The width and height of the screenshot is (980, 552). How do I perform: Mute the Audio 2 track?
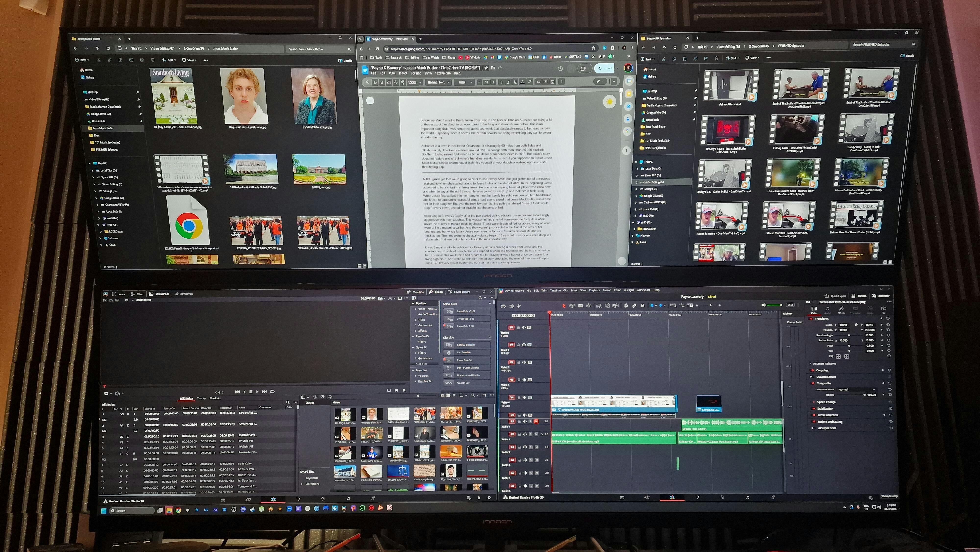click(x=536, y=434)
